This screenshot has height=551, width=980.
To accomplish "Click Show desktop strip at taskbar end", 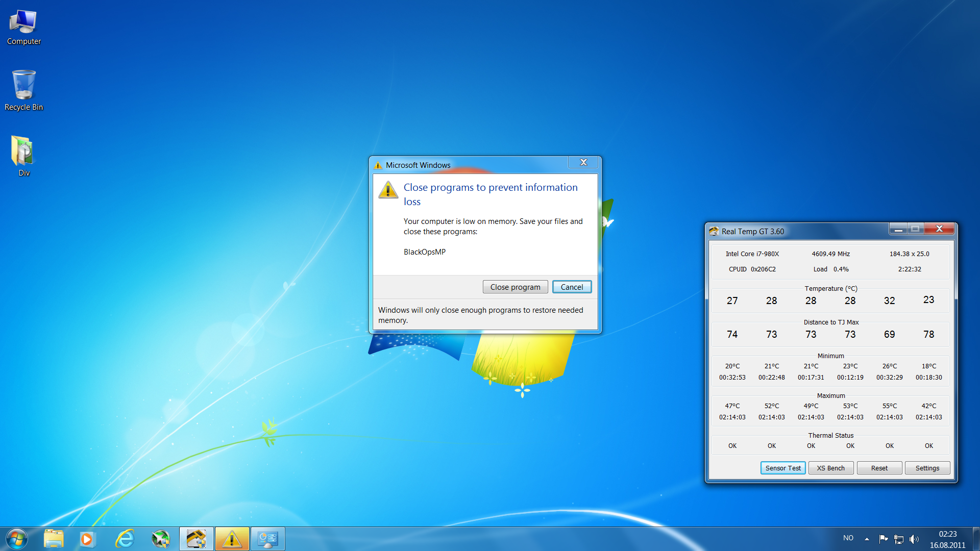I will 976,539.
